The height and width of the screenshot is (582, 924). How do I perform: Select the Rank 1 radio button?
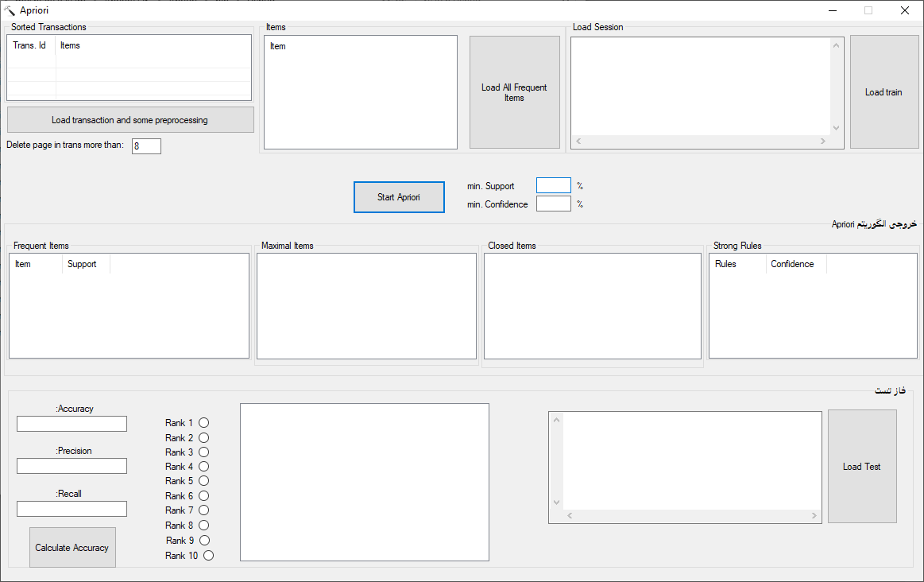[203, 423]
